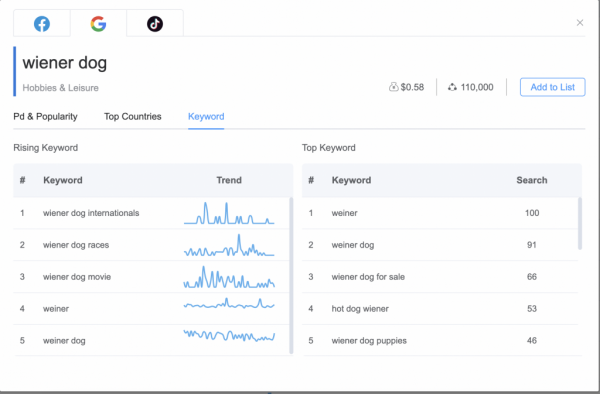Click Keyword column header in Top Keyword table
The image size is (600, 394).
click(351, 180)
